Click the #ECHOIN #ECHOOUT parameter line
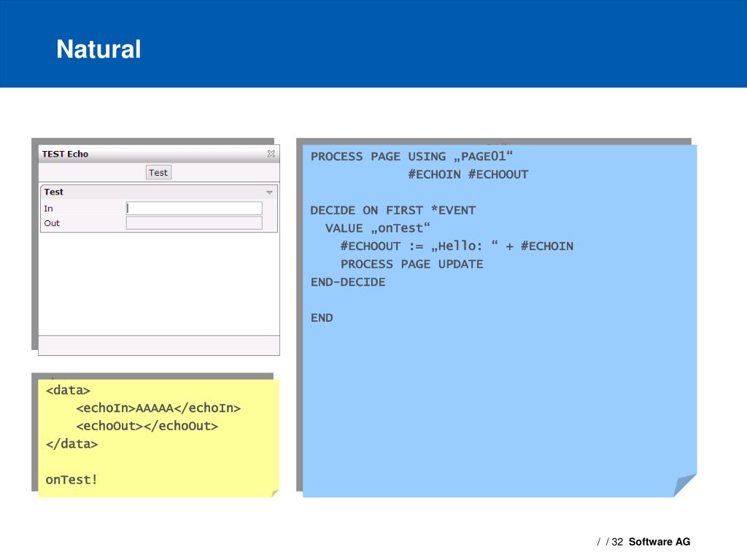Viewport: 747px width, 560px height. pos(468,174)
